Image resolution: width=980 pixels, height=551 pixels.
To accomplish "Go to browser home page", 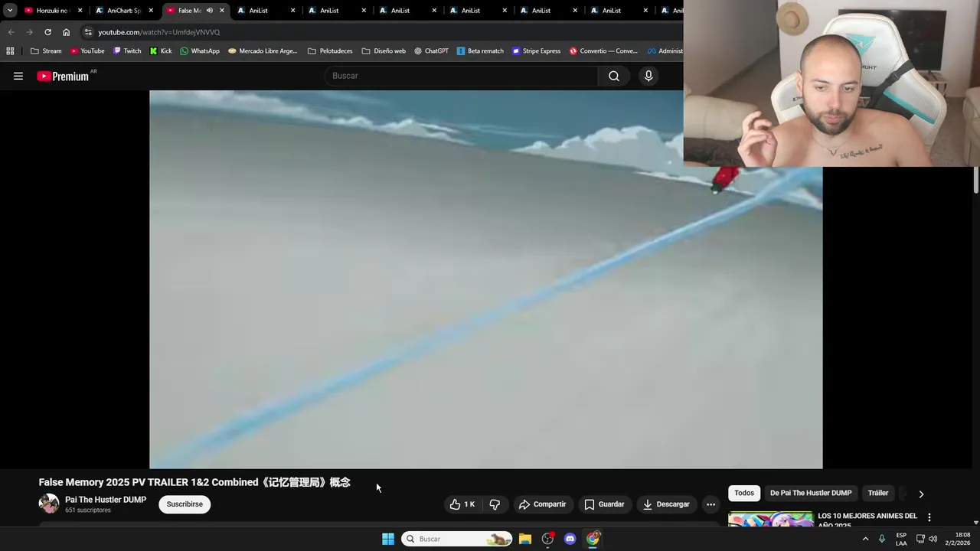I will (66, 32).
